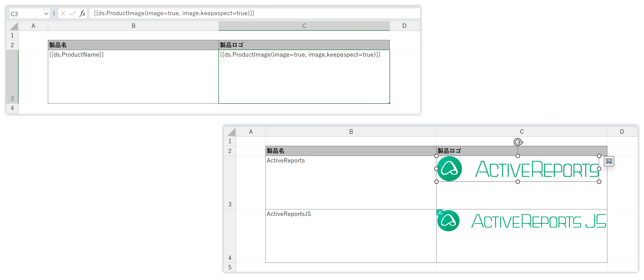Screen dimensions: 644x280
Task: Click the 製品名 header cell in lower sheet
Action: [351, 151]
